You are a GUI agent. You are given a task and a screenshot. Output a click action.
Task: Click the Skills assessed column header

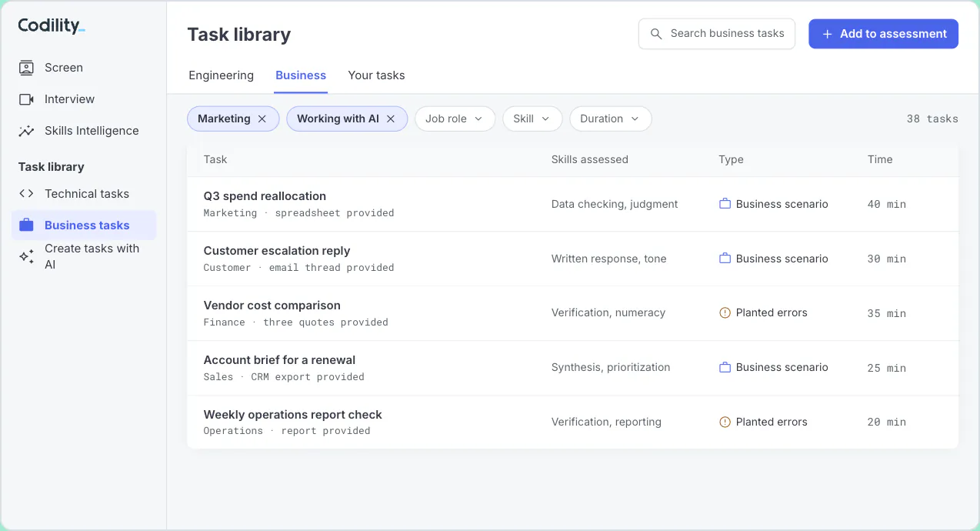(x=590, y=159)
